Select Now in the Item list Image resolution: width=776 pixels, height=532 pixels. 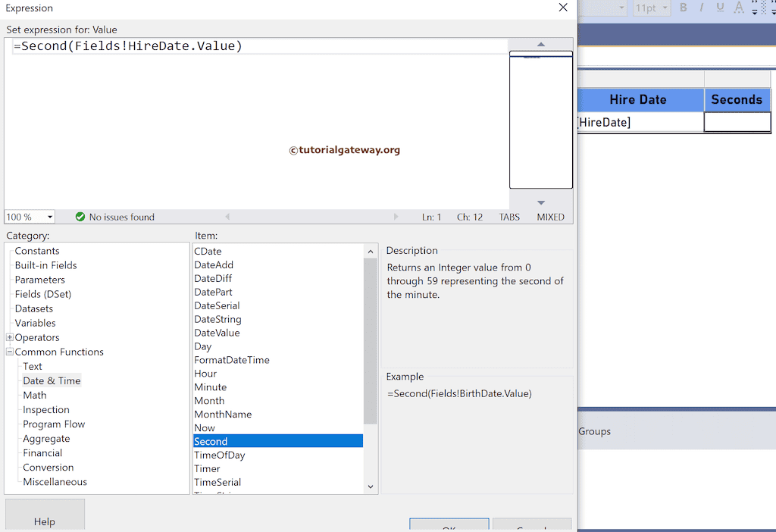pos(278,427)
